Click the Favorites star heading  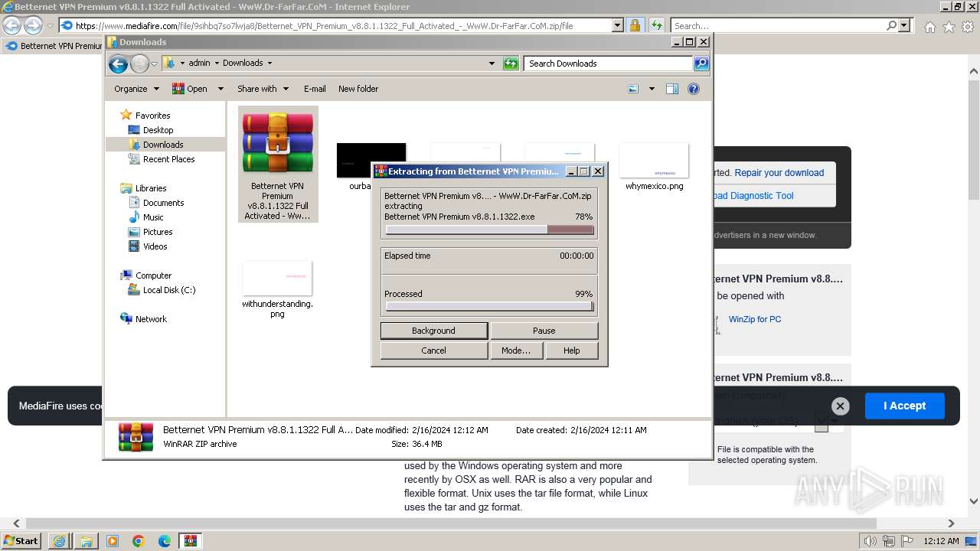(152, 116)
